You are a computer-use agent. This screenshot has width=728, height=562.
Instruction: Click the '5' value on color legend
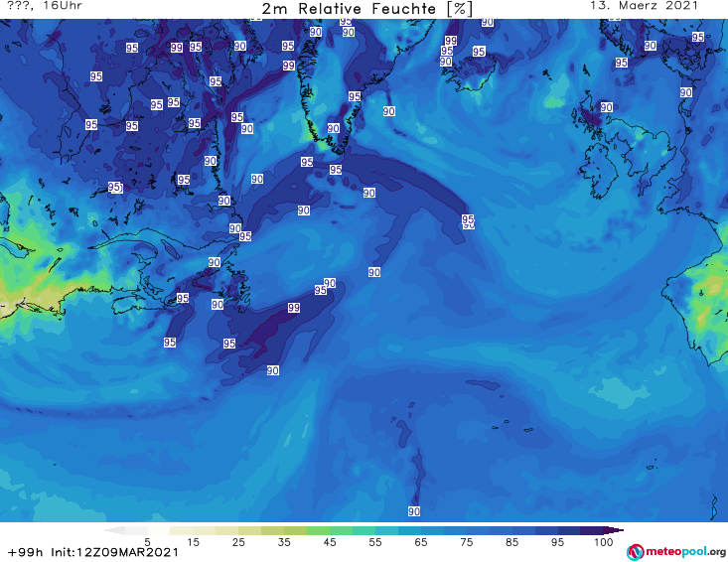pos(147,542)
